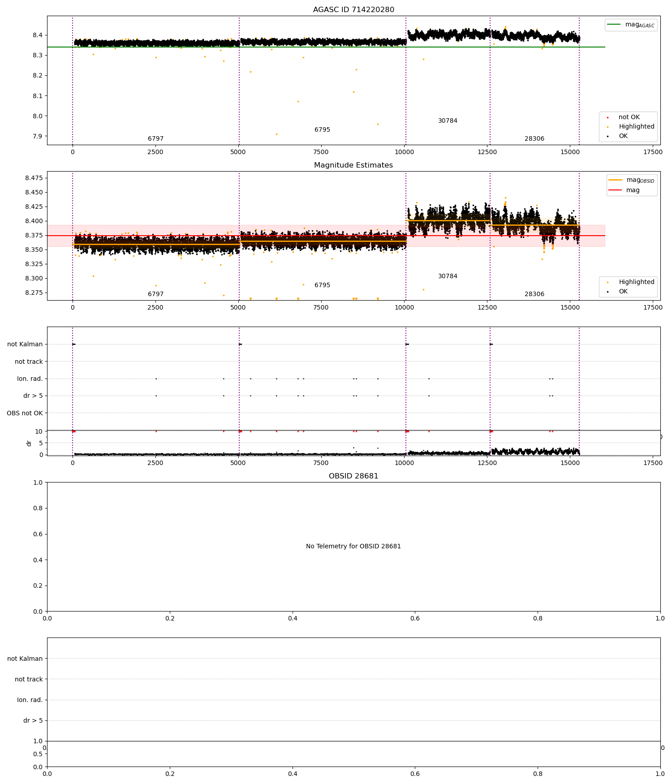Viewport: 672px width, 784px height.
Task: Click the 8.275 y-axis tick label
Action: click(x=34, y=293)
